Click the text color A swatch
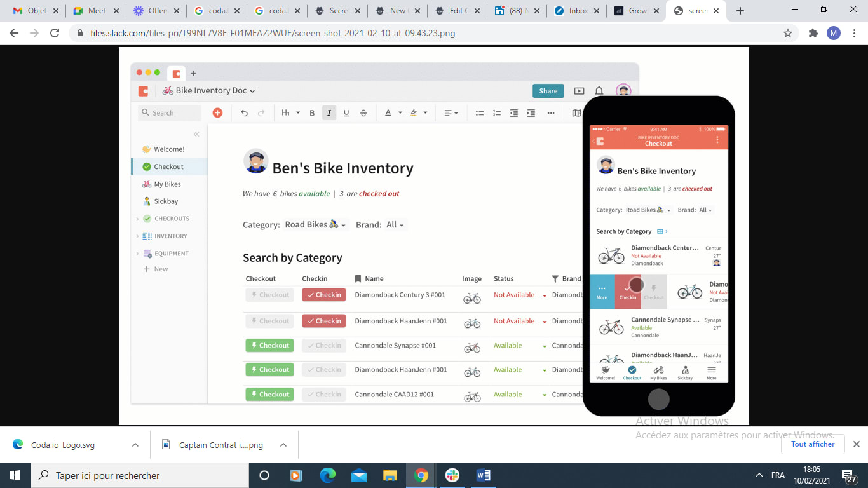Screen dimensions: 868x488 click(x=388, y=113)
